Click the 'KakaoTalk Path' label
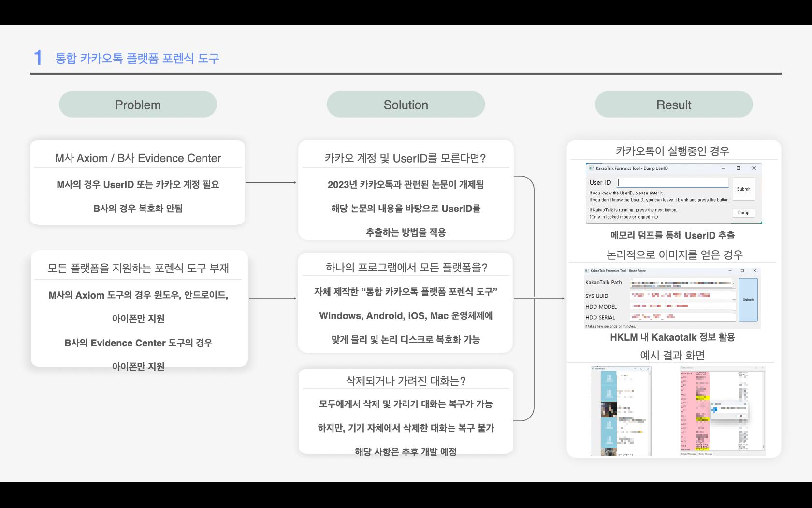 (x=603, y=282)
